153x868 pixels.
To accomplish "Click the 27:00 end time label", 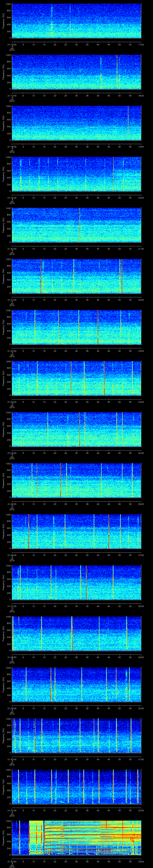I will tap(141, 555).
